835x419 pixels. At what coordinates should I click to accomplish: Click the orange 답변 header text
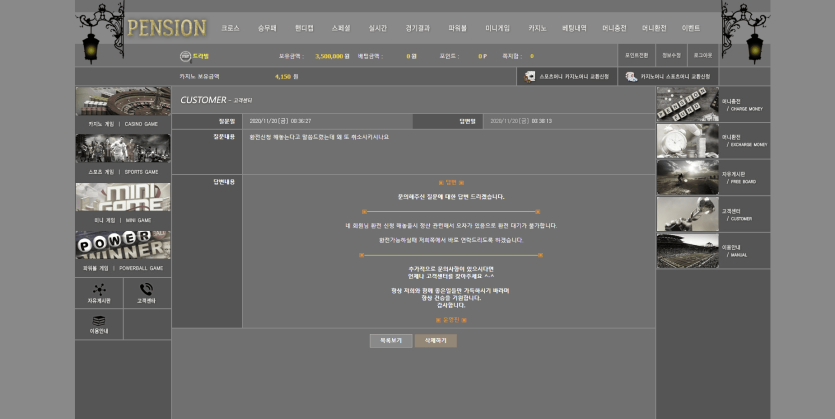tap(451, 183)
